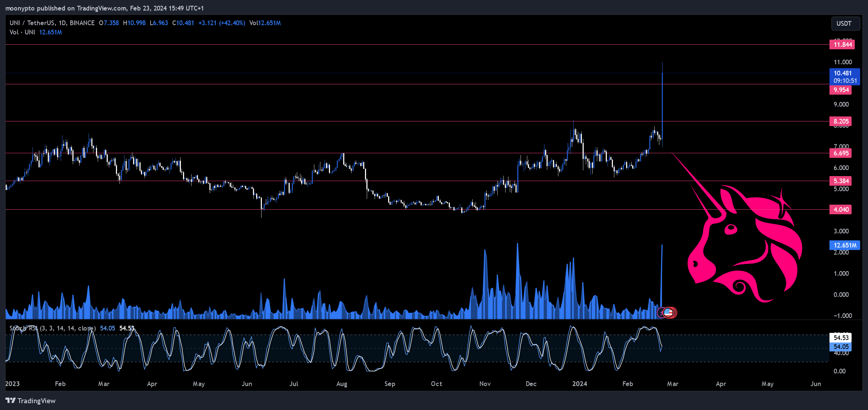Click the 2023 label on time axis
The image size is (868, 410).
point(12,384)
